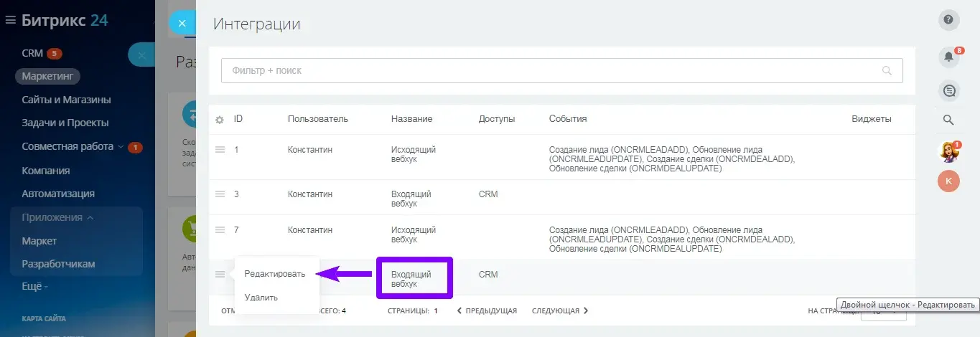Image resolution: width=980 pixels, height=337 pixels.
Task: Click events text of row ID 1
Action: (x=672, y=159)
